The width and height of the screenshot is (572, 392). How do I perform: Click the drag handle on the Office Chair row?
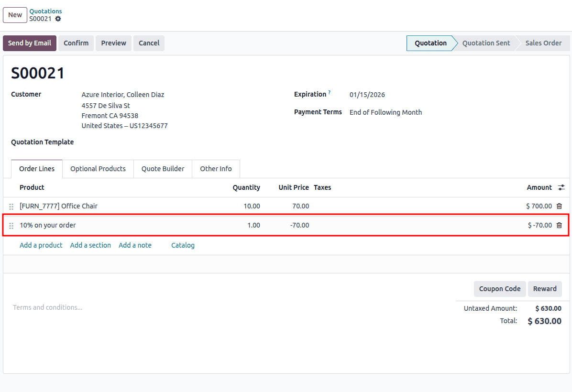tap(11, 206)
